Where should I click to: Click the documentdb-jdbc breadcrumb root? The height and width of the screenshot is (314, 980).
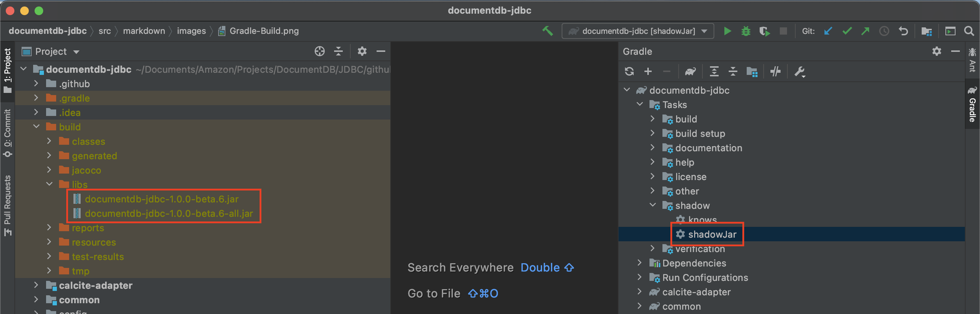[x=48, y=31]
